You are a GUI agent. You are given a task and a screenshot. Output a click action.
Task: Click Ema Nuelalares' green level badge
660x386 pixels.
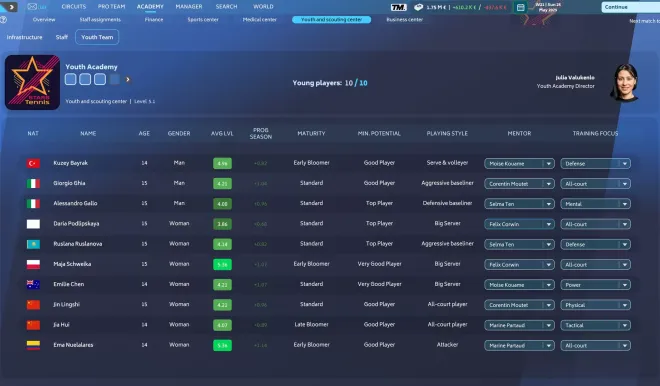click(222, 345)
